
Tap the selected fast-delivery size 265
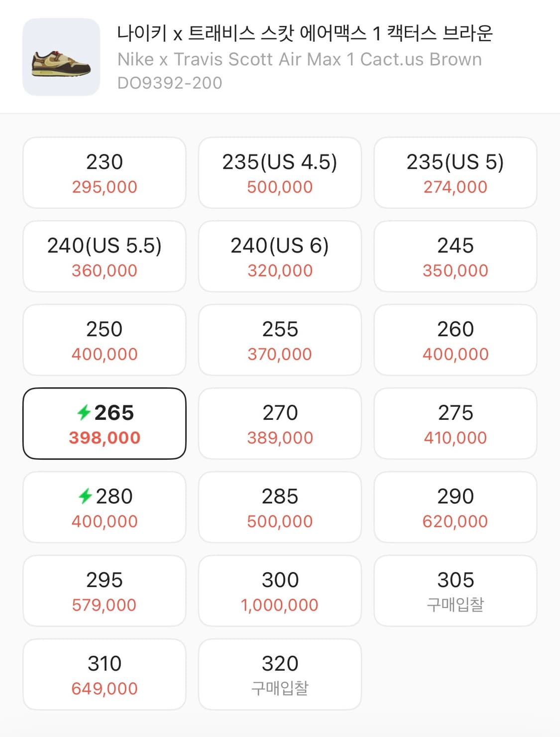click(105, 424)
